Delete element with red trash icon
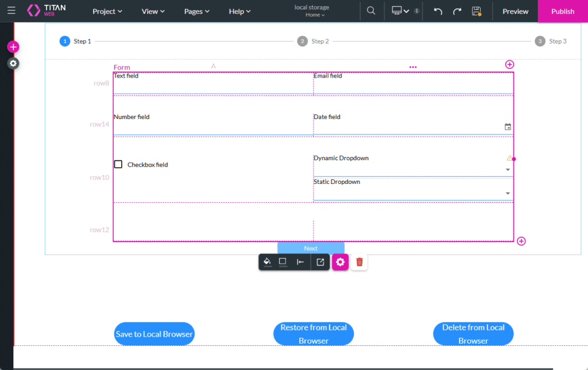Screen dimensions: 588x370 pos(359,262)
